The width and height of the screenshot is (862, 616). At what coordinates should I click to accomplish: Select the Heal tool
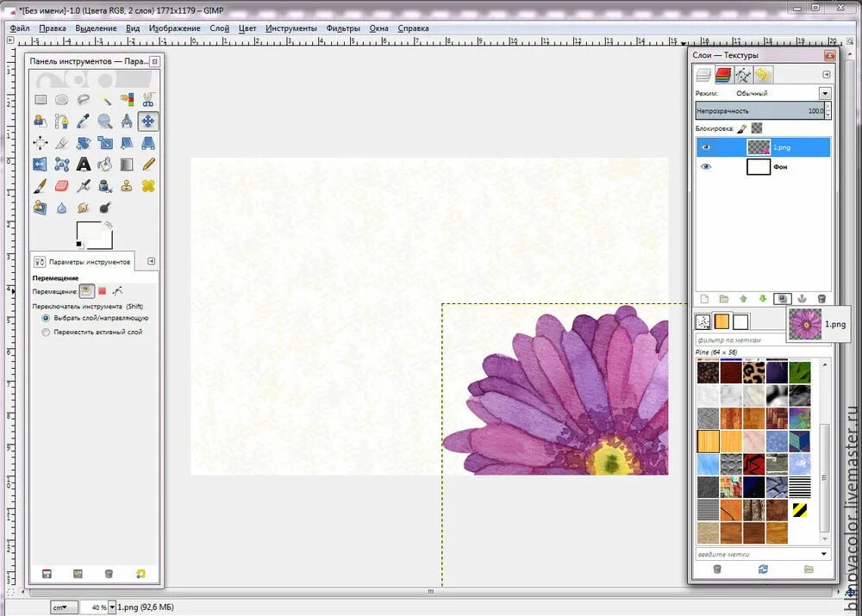pyautogui.click(x=148, y=186)
